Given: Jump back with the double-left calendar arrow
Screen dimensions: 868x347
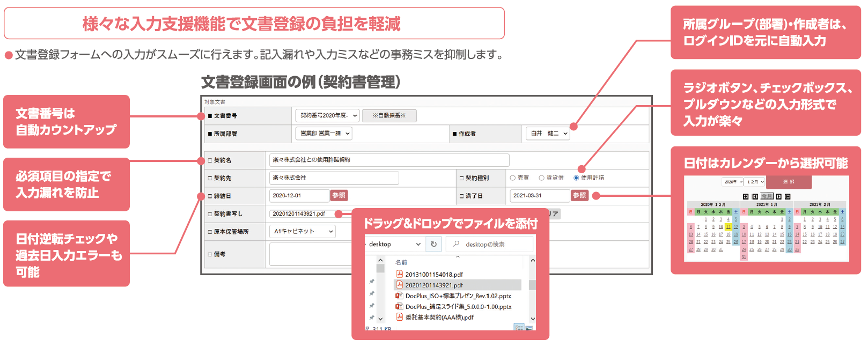Looking at the screenshot, I should point(746,197).
